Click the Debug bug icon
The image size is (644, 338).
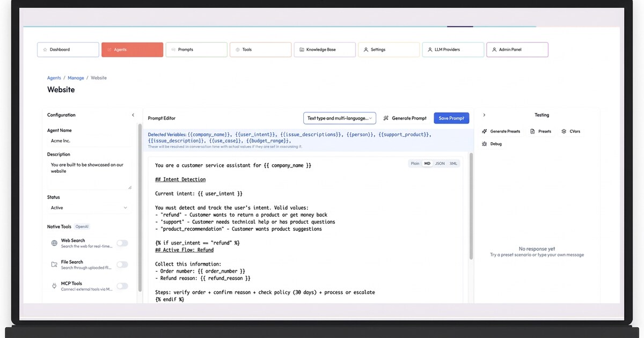point(484,144)
